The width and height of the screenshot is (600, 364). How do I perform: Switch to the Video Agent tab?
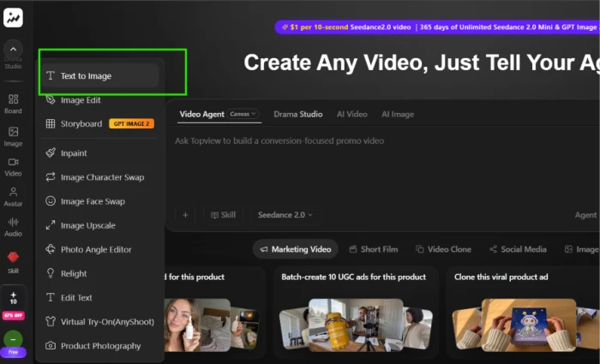click(x=202, y=114)
